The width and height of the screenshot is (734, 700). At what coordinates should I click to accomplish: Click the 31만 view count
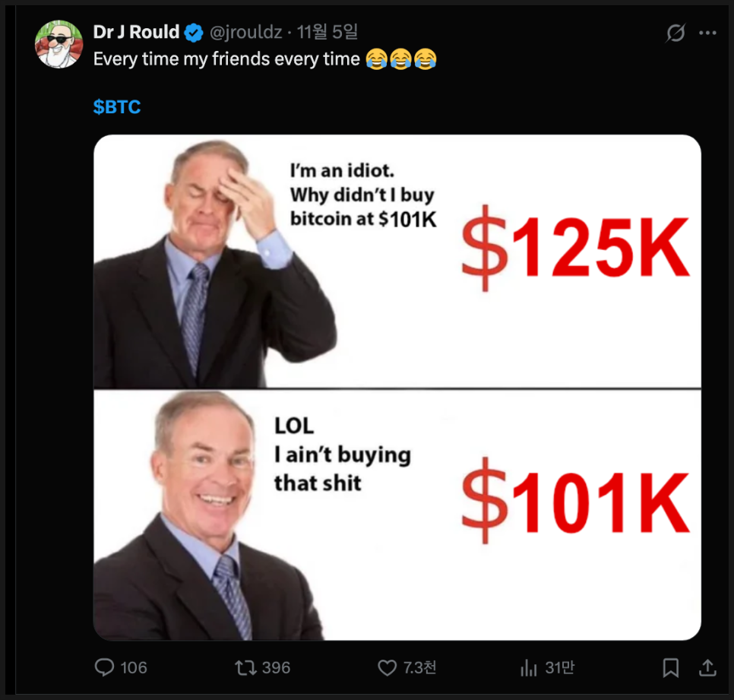pos(560,667)
